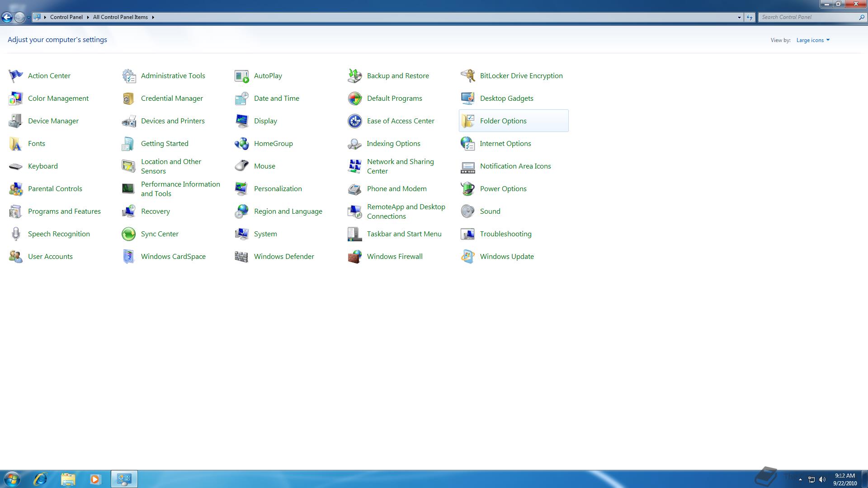Click the Sound speaker icon
The height and width of the screenshot is (488, 868).
point(468,211)
